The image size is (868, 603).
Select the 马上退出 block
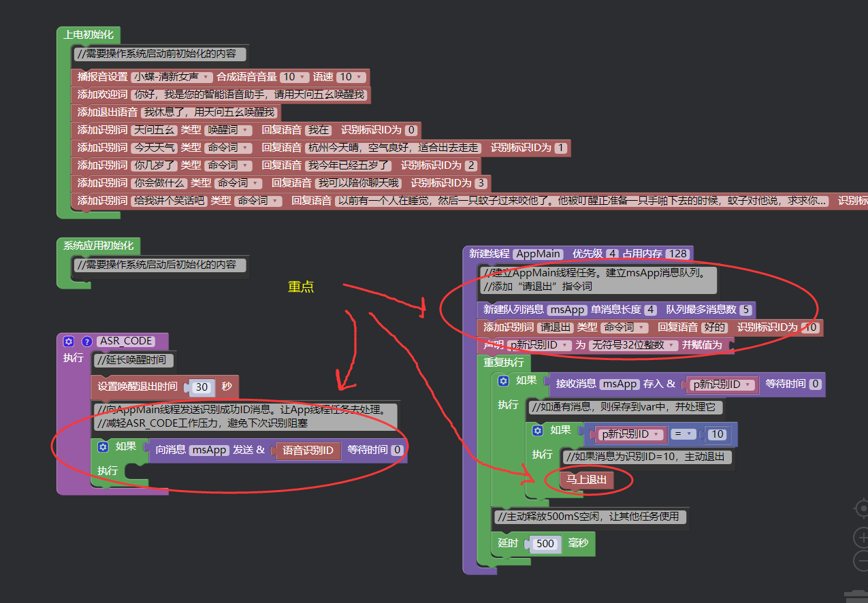coord(586,480)
